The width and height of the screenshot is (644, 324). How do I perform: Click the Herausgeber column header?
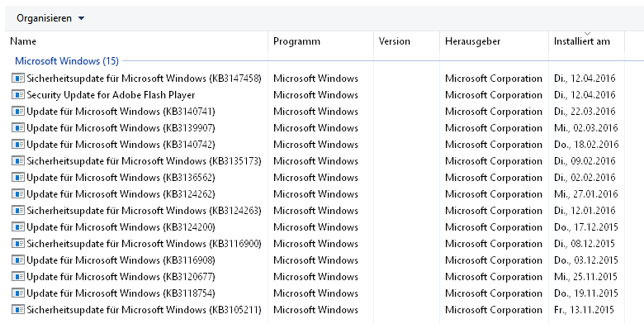click(x=494, y=41)
